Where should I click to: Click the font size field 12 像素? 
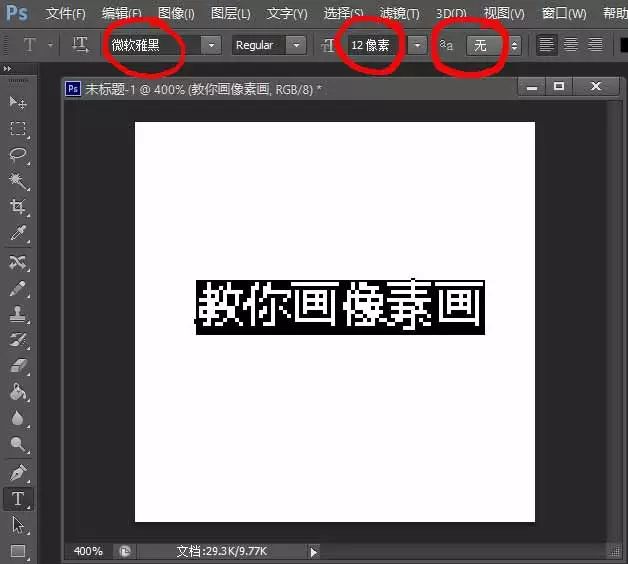[x=377, y=45]
